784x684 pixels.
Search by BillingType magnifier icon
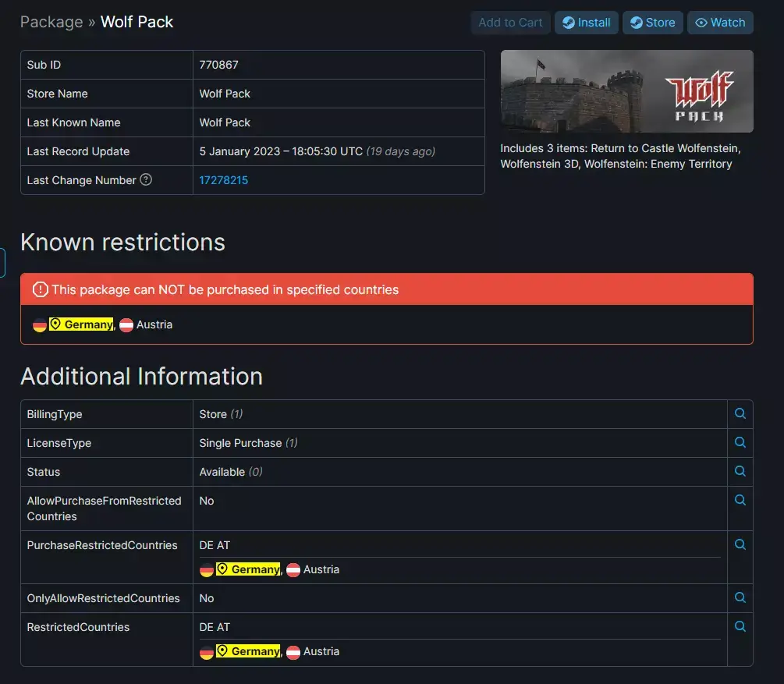(740, 413)
